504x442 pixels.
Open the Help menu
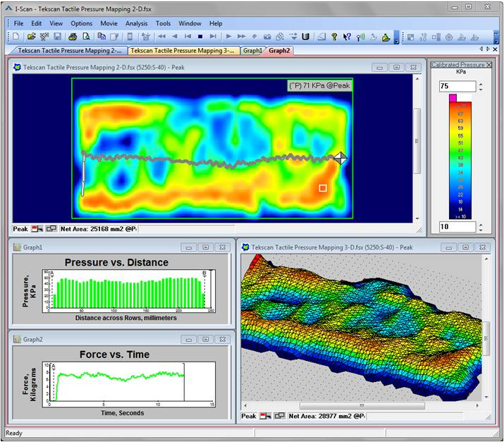(x=216, y=23)
